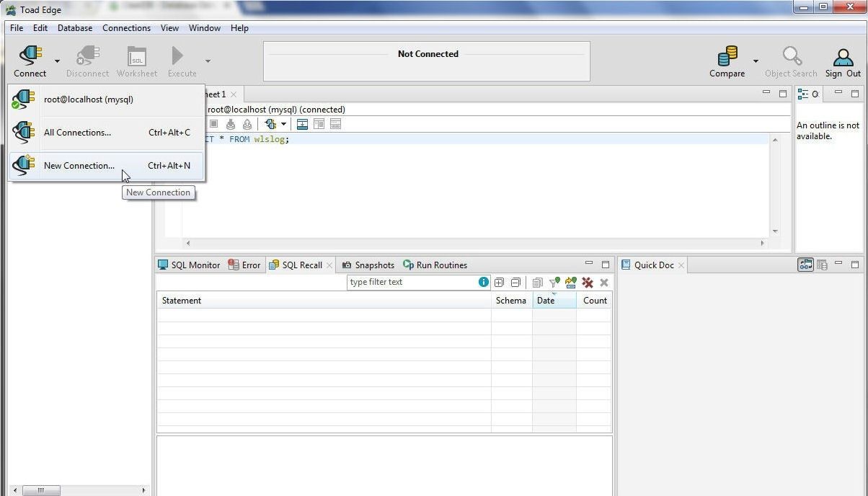Open the Help menu

(239, 28)
